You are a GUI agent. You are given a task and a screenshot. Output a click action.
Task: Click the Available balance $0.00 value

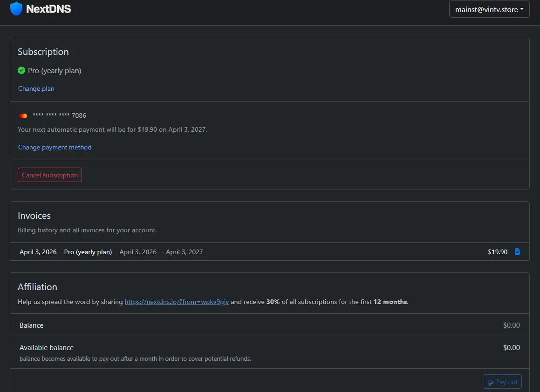click(512, 348)
